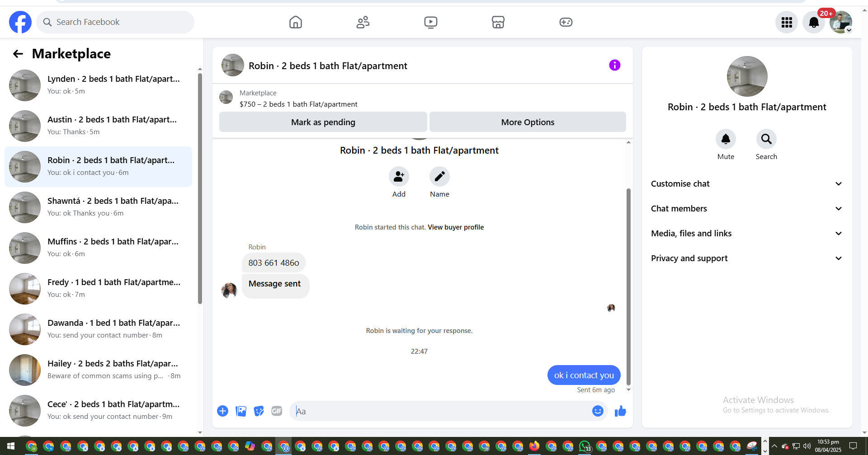The width and height of the screenshot is (868, 455).
Task: Click the back arrow next to Marketplace
Action: [x=18, y=54]
